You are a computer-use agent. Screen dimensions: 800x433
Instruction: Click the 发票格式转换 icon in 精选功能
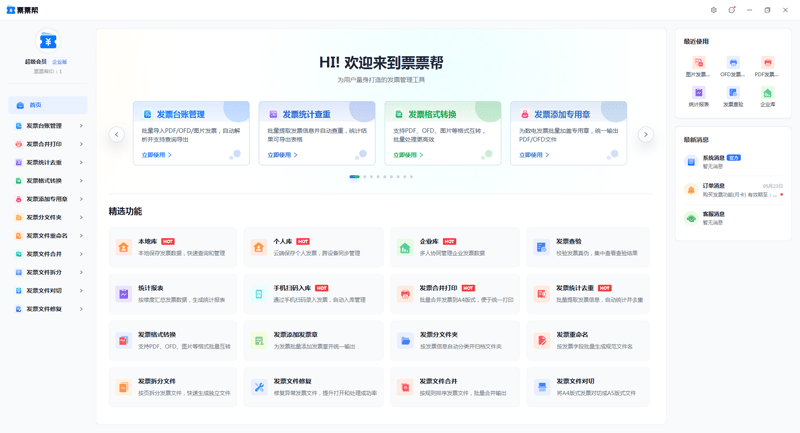[123, 341]
